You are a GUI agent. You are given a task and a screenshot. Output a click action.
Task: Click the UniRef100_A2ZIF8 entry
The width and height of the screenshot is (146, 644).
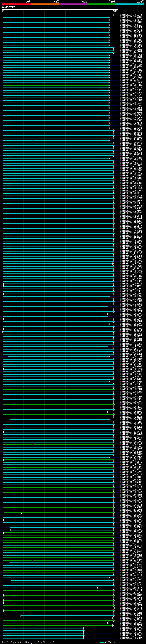(131, 108)
